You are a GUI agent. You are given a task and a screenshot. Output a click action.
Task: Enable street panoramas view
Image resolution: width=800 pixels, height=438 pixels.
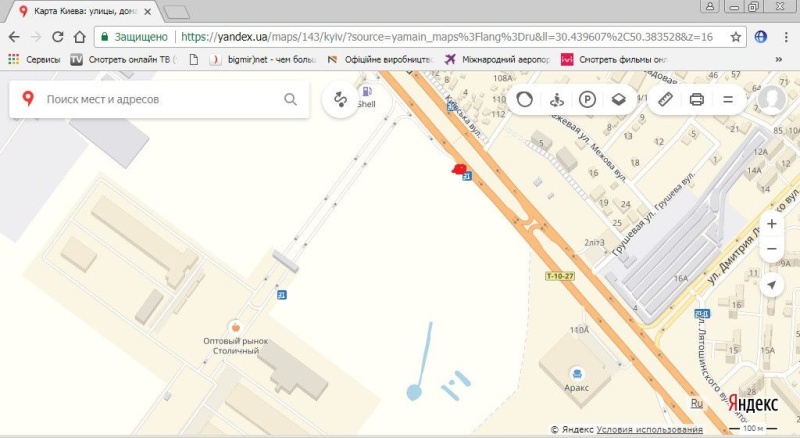point(557,100)
